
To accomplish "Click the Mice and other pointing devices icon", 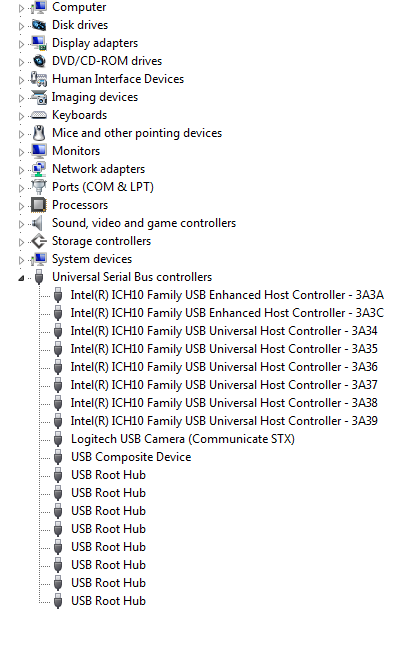I will (39, 133).
